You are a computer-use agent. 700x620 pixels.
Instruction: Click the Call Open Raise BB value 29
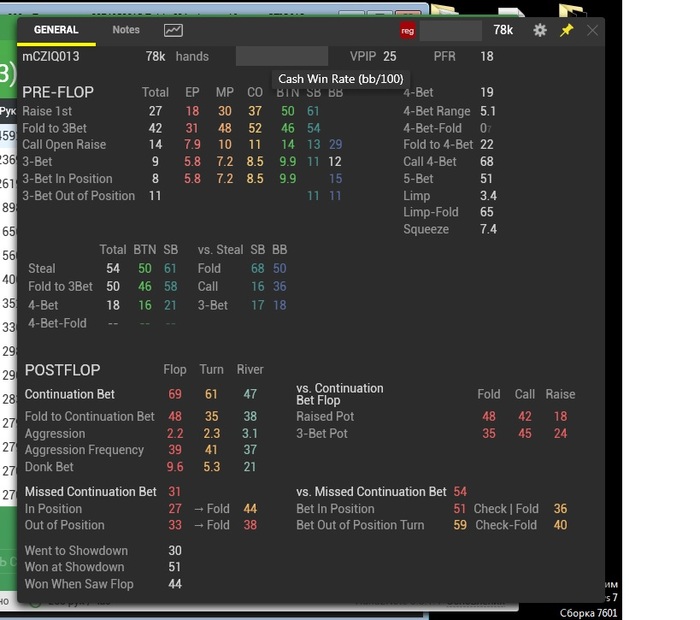[335, 145]
